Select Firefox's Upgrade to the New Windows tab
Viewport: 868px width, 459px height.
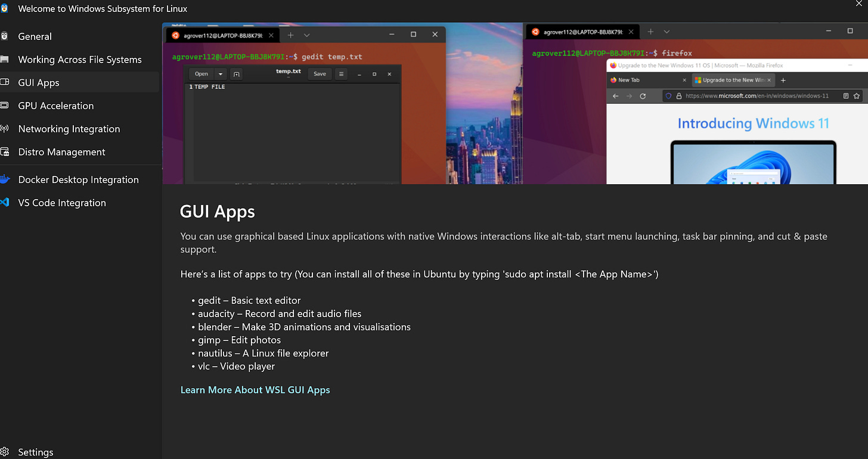[732, 80]
